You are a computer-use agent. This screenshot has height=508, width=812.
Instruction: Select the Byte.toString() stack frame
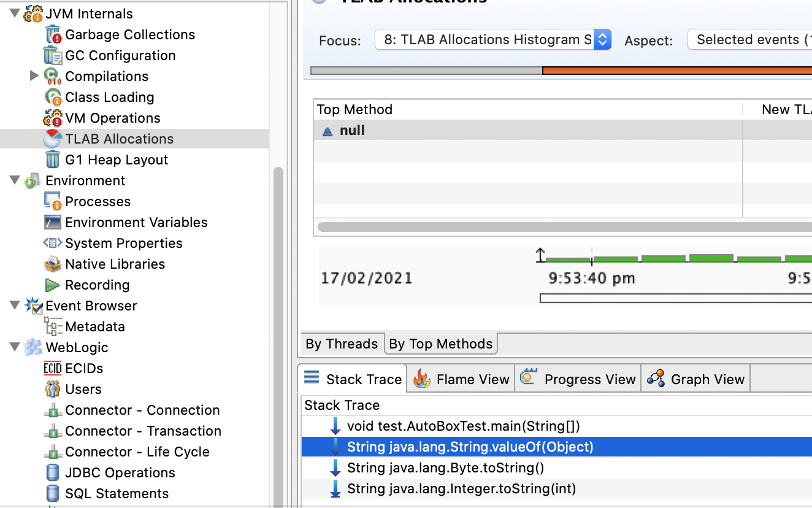[445, 468]
